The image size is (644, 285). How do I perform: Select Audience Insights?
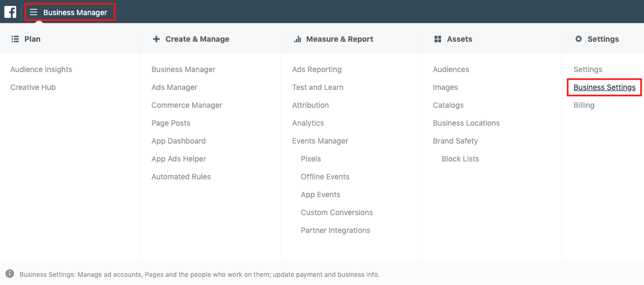[x=41, y=69]
